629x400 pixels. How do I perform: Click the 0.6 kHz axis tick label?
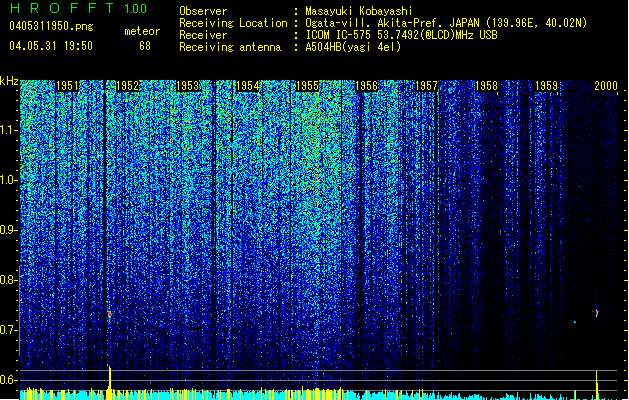pyautogui.click(x=8, y=380)
